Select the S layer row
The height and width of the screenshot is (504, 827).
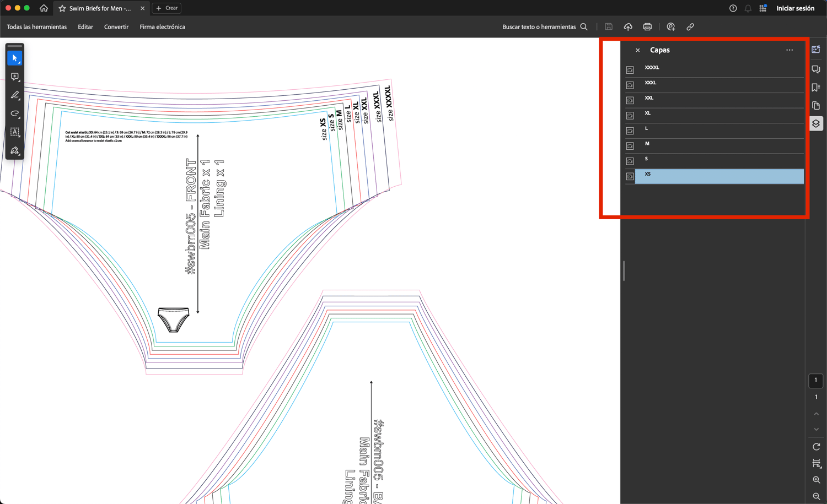click(719, 161)
